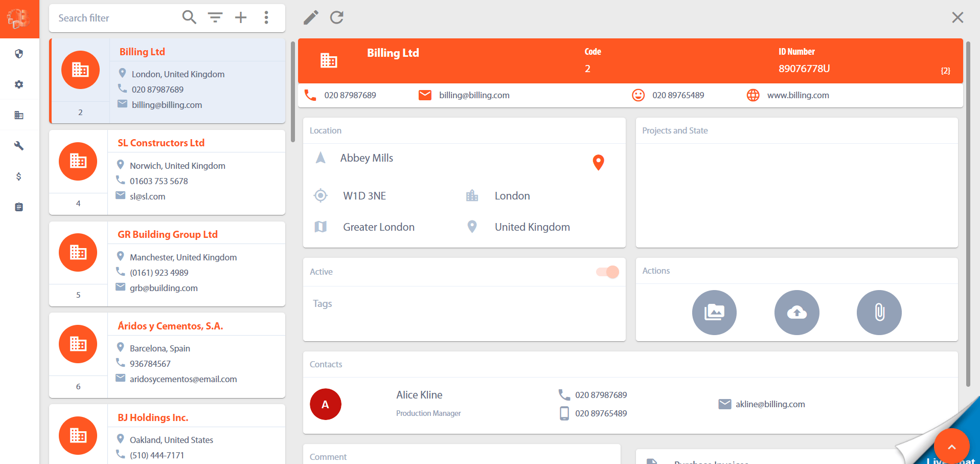The height and width of the screenshot is (464, 980).
Task: Click the cloud upload action button
Action: [x=796, y=312]
